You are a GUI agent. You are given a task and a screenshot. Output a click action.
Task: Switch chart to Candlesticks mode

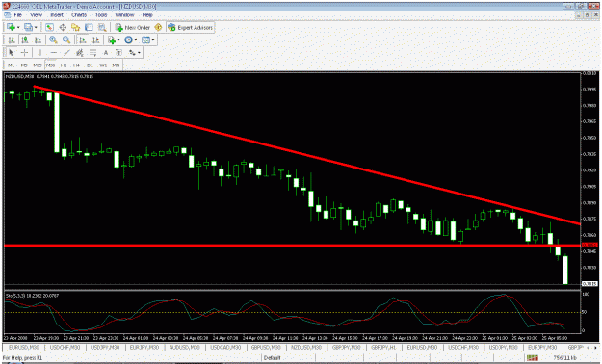[25, 39]
